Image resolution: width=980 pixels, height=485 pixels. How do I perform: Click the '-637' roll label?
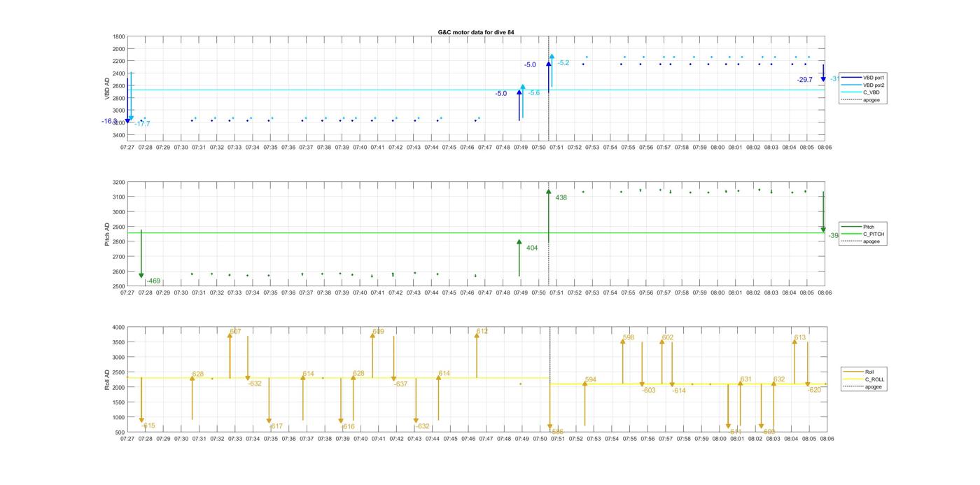coord(400,384)
